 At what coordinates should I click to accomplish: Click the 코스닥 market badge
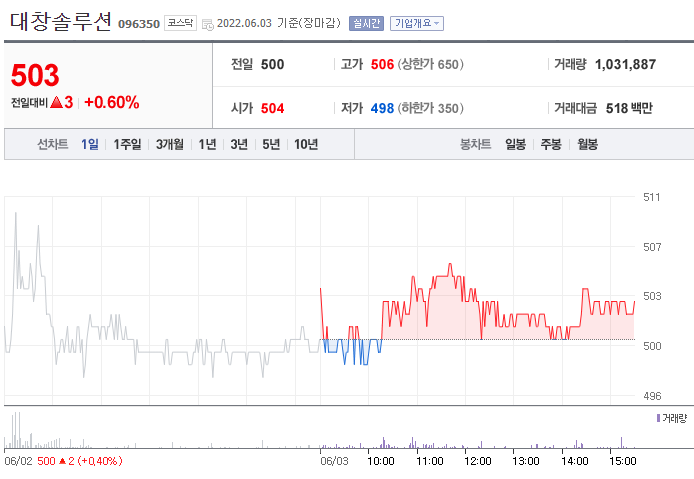coord(180,23)
